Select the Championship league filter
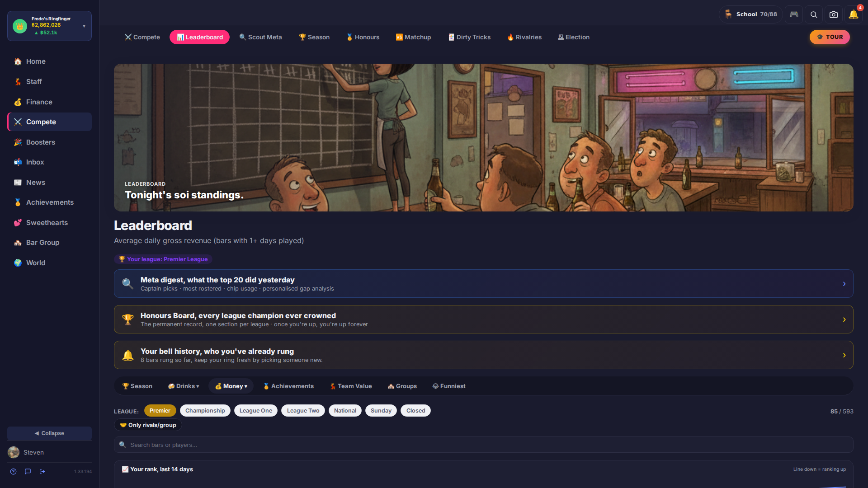The width and height of the screenshot is (868, 488). click(x=205, y=411)
